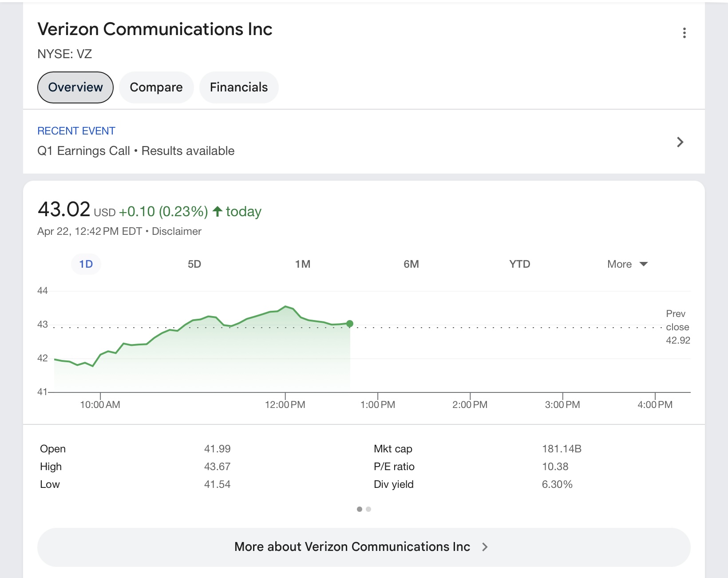Click the Prev close 42.92 label
Screen dimensions: 728x578
678,327
